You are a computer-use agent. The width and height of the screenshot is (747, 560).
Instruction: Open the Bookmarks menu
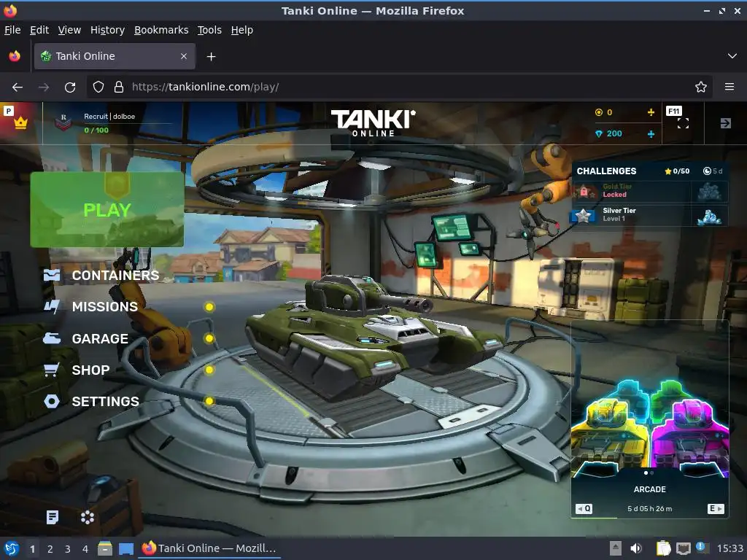click(x=161, y=30)
